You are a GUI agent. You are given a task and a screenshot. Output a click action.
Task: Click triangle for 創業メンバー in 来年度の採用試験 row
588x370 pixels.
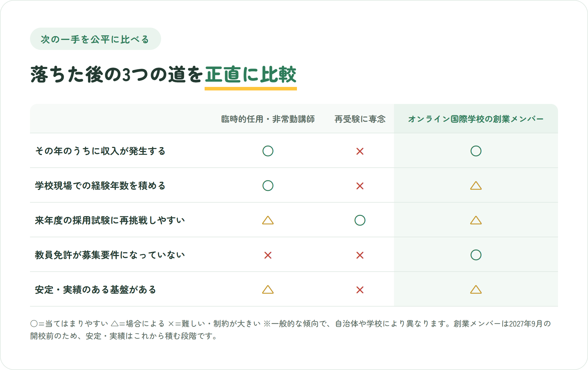(x=476, y=220)
